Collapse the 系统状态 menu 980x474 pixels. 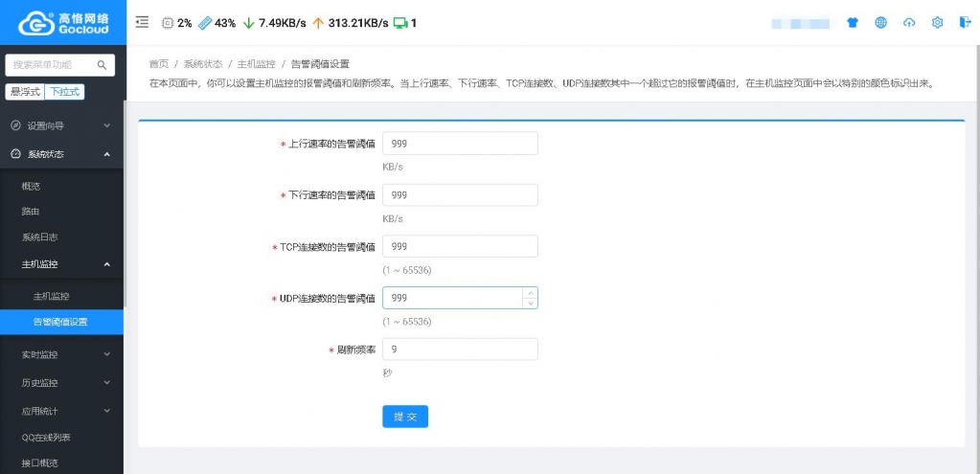pyautogui.click(x=62, y=153)
